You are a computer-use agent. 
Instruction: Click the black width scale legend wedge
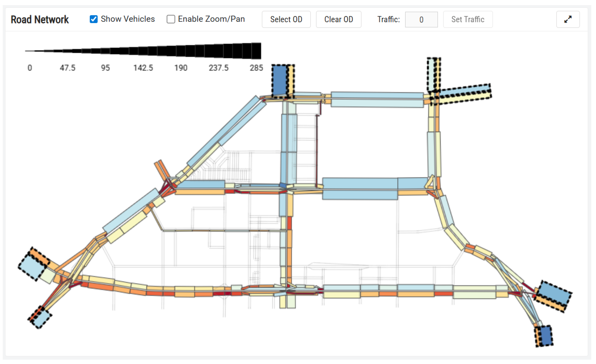[x=143, y=51]
